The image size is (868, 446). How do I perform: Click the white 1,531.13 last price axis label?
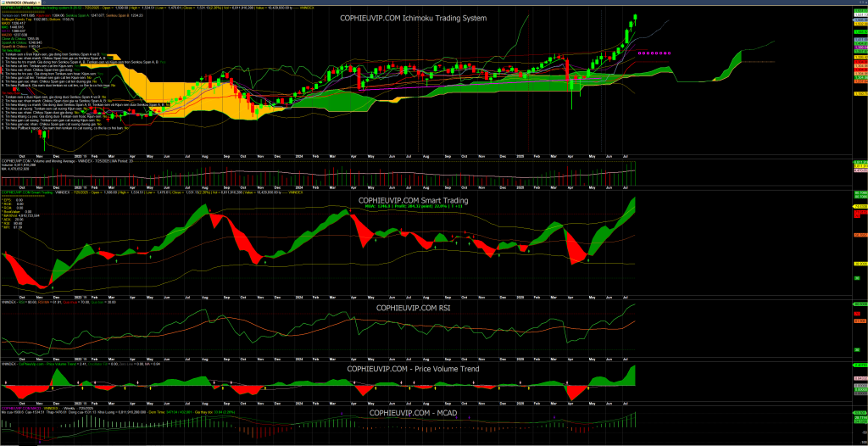[x=861, y=15]
